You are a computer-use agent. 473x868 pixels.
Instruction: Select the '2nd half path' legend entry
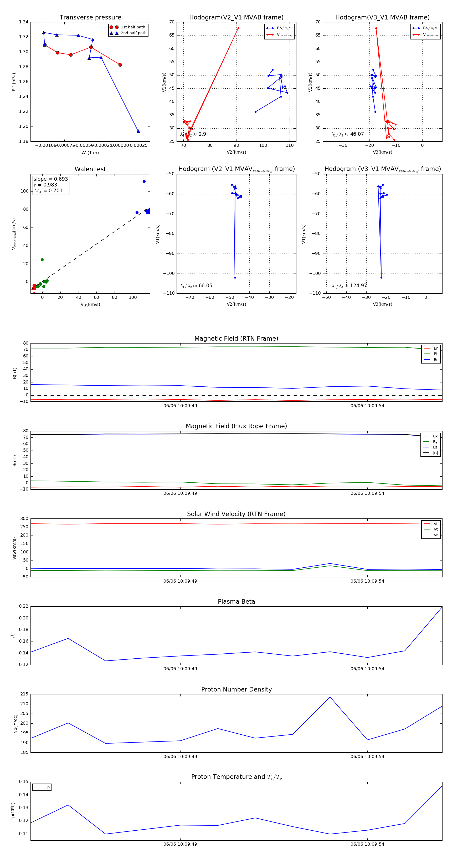[x=128, y=33]
